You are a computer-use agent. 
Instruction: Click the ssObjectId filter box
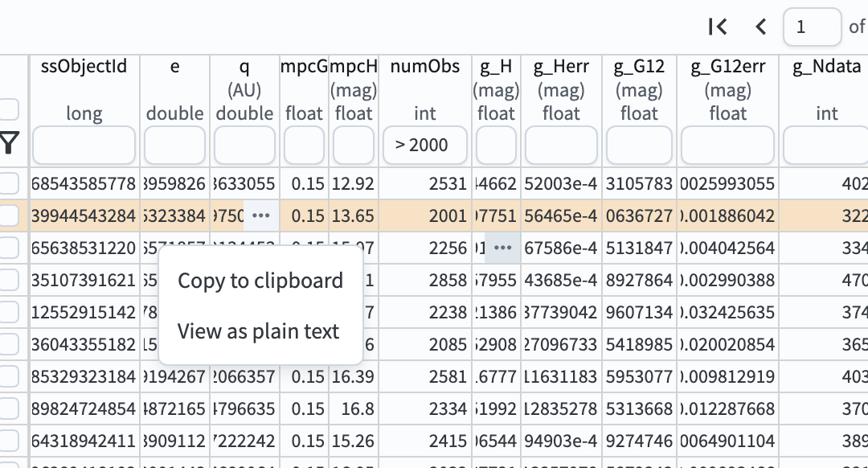[x=84, y=145]
